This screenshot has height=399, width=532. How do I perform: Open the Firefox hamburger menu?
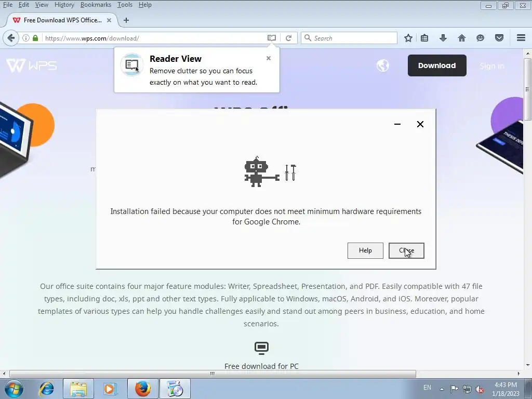coord(521,37)
